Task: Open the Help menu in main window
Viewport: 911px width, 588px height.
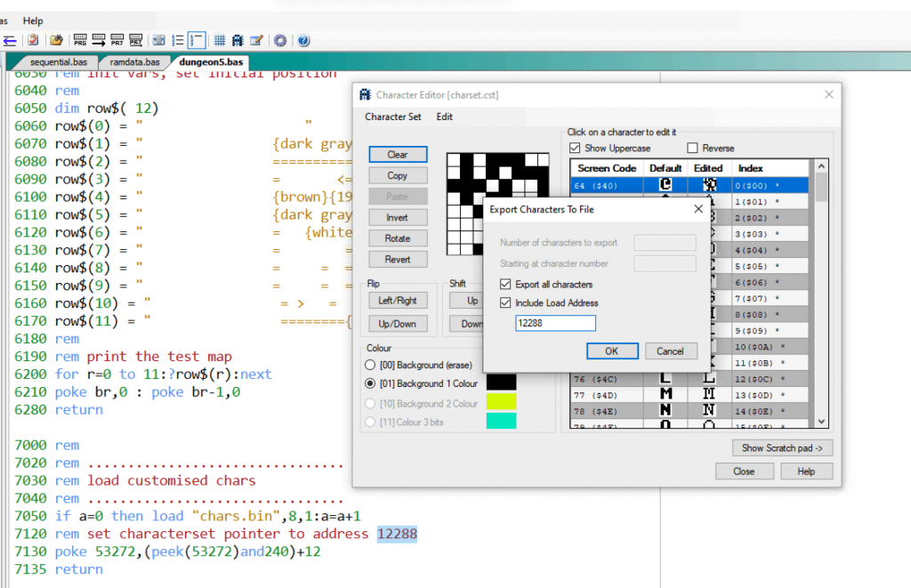Action: 33,21
